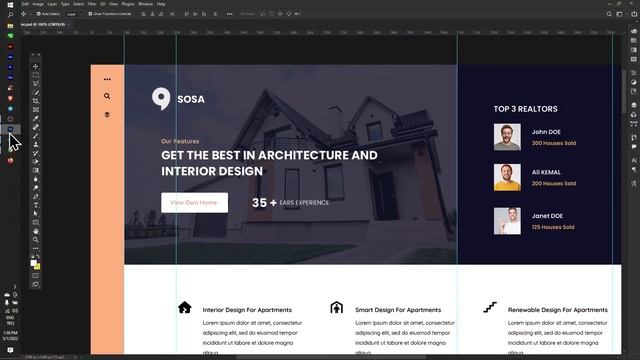Image resolution: width=640 pixels, height=360 pixels.
Task: Click the background color swatch
Action: (38, 267)
